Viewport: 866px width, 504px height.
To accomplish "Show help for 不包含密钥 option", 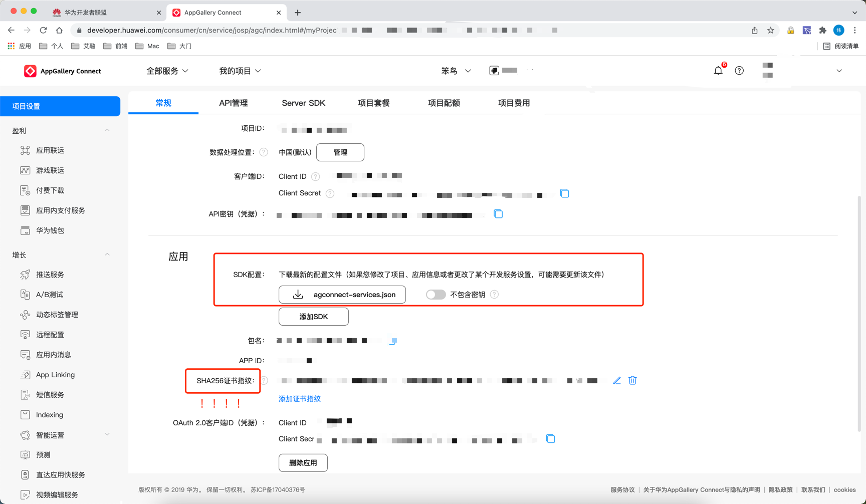I will pos(494,295).
